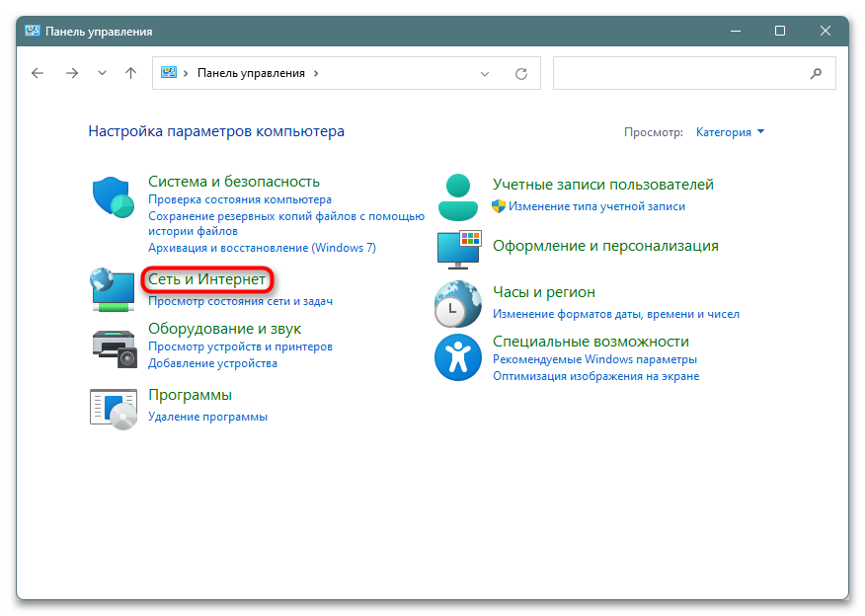Image resolution: width=865 pixels, height=616 pixels.
Task: Open the recent locations dropdown arrow
Action: click(102, 73)
